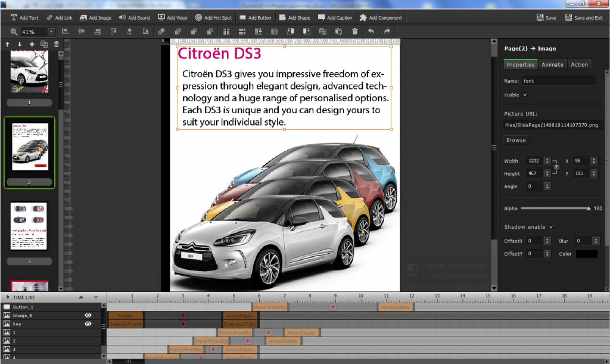Uncheck the Visible checkbox
The height and width of the screenshot is (364, 610).
tap(525, 95)
